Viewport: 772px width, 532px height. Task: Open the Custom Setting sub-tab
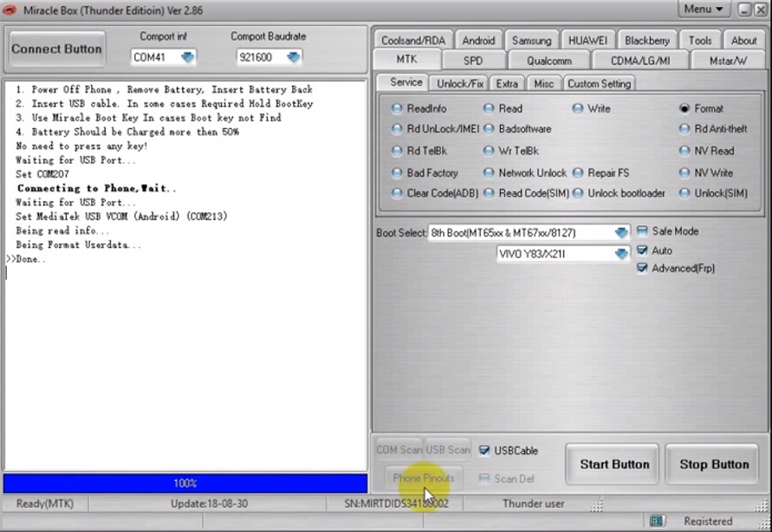(x=600, y=84)
